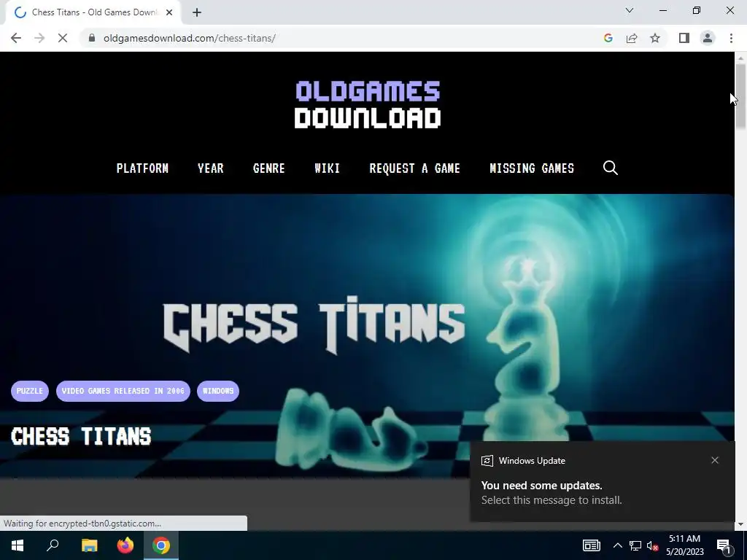Select the Windows Update message to install

pyautogui.click(x=551, y=493)
